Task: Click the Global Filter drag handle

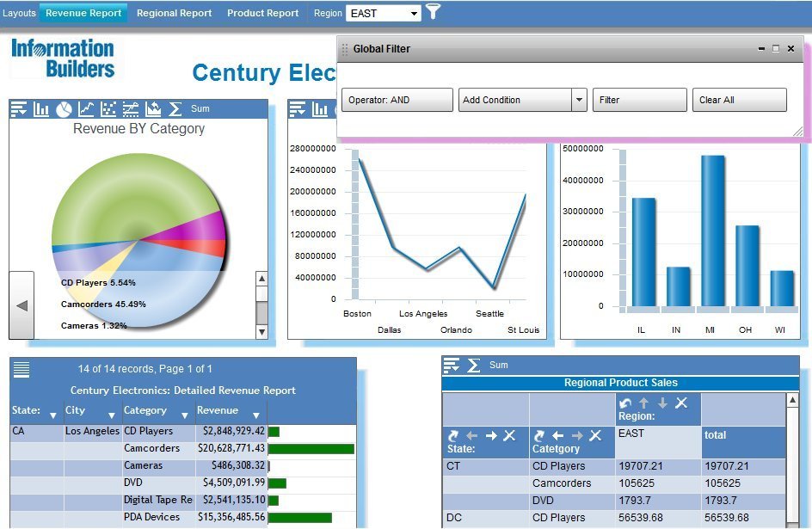Action: click(x=345, y=49)
